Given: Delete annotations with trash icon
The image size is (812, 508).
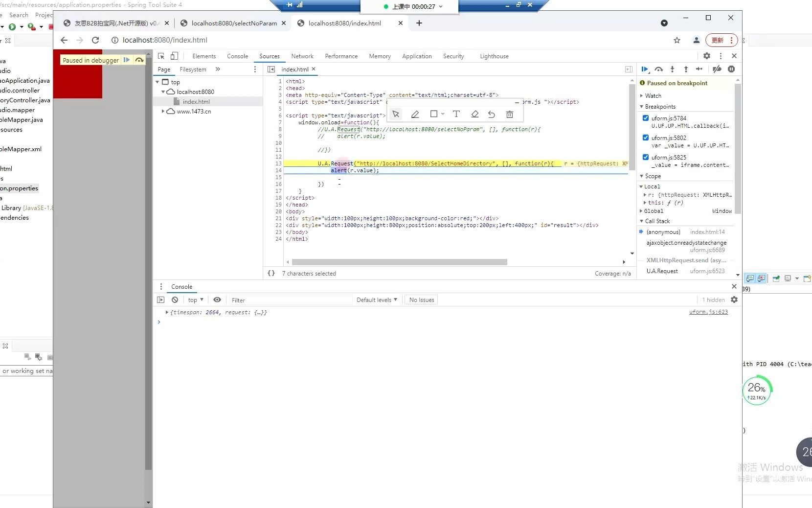Looking at the screenshot, I should [x=510, y=115].
